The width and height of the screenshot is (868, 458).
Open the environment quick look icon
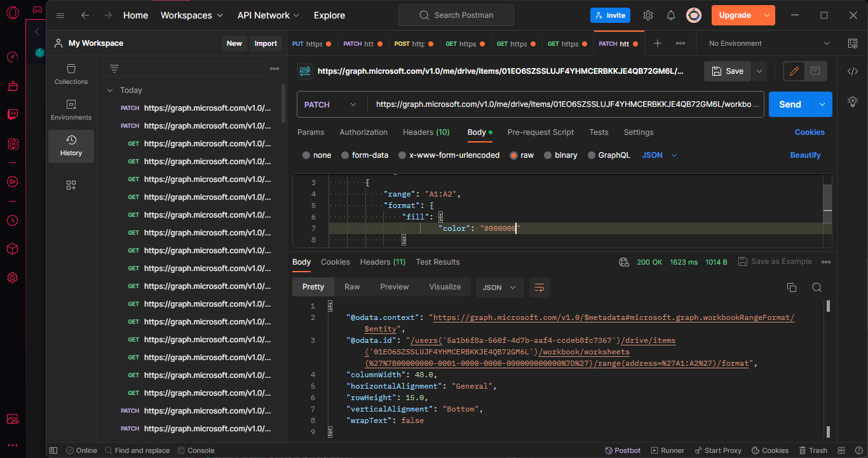[x=853, y=43]
